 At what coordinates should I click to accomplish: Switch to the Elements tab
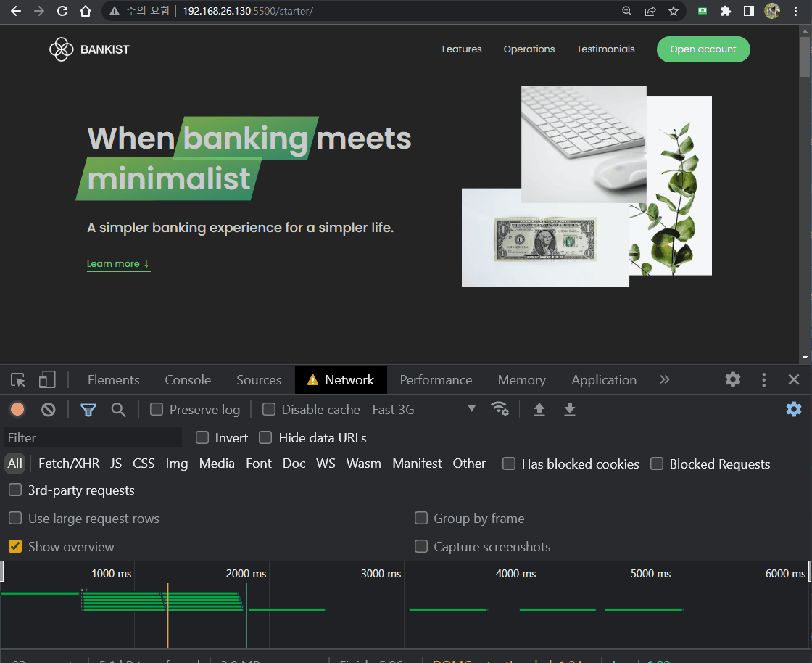[x=113, y=380]
